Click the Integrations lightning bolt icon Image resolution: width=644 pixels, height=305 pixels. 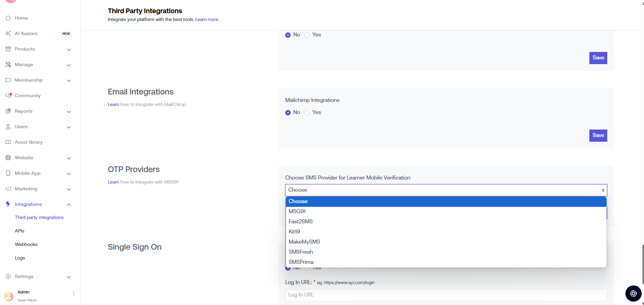[x=8, y=204]
